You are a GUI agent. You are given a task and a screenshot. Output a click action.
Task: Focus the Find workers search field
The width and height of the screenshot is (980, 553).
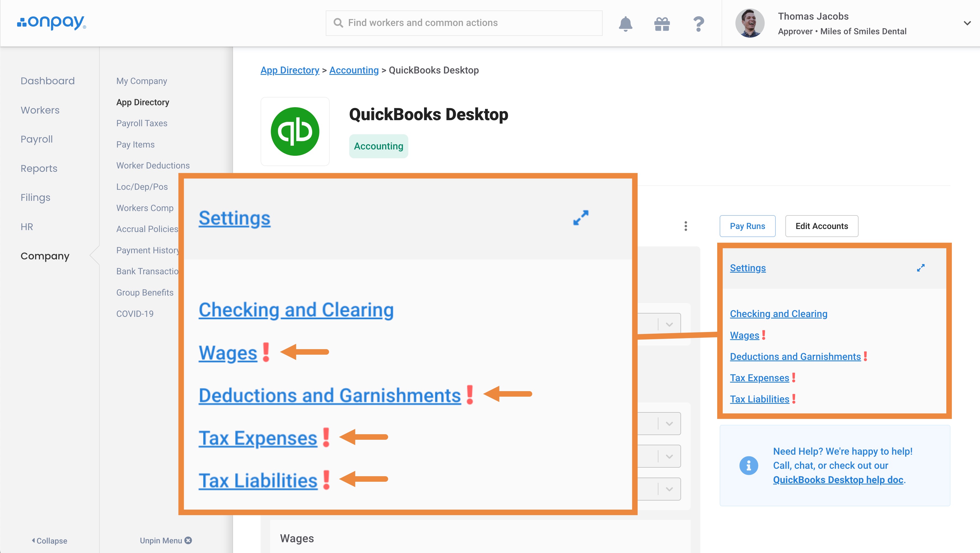point(464,23)
